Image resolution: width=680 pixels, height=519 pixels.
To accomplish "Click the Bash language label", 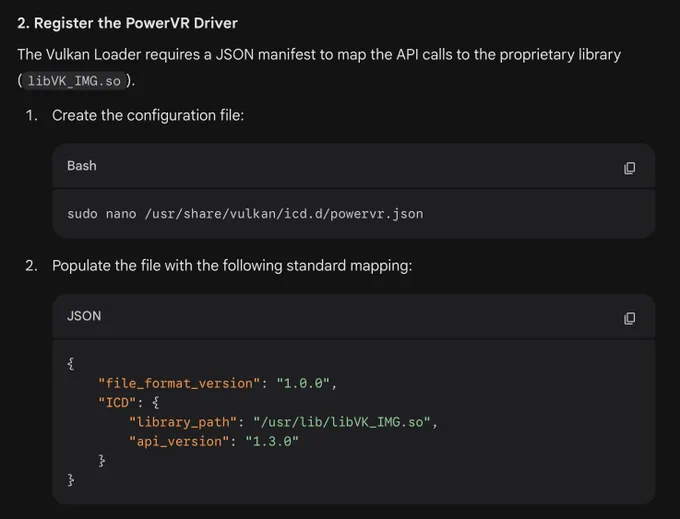I will [82, 166].
